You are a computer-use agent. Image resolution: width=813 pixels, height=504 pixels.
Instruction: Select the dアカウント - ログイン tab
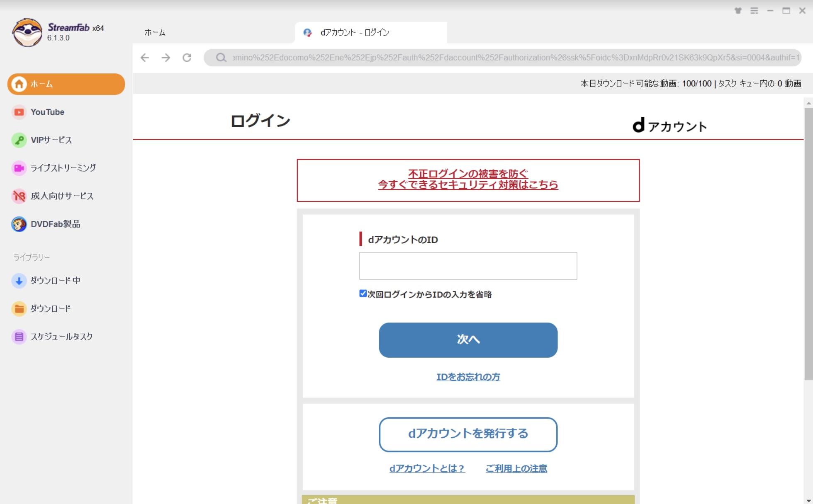click(370, 32)
